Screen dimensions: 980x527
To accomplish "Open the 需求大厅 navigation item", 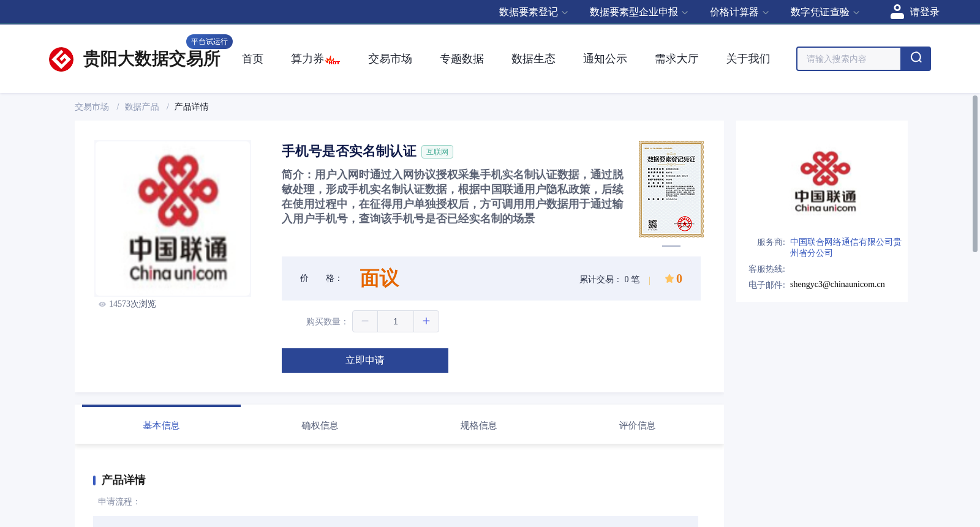I will click(677, 59).
